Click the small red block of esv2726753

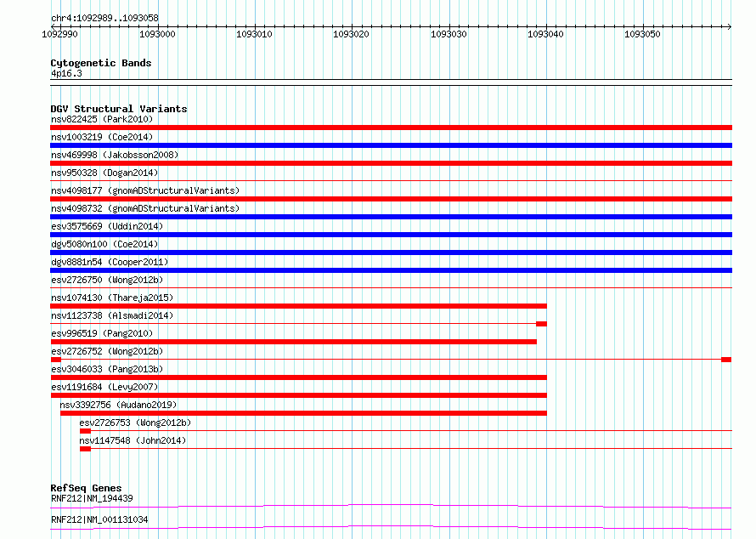85,431
